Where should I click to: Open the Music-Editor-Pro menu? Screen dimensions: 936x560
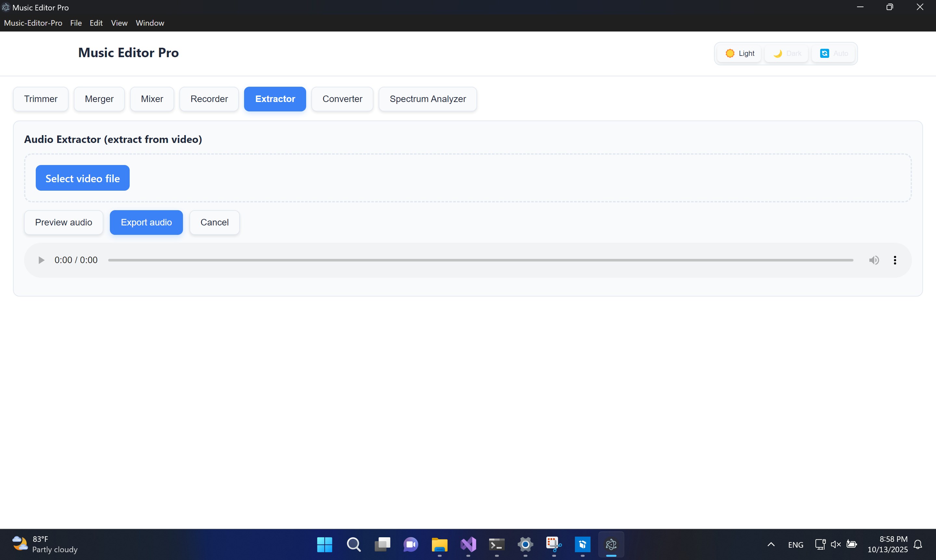coord(33,23)
